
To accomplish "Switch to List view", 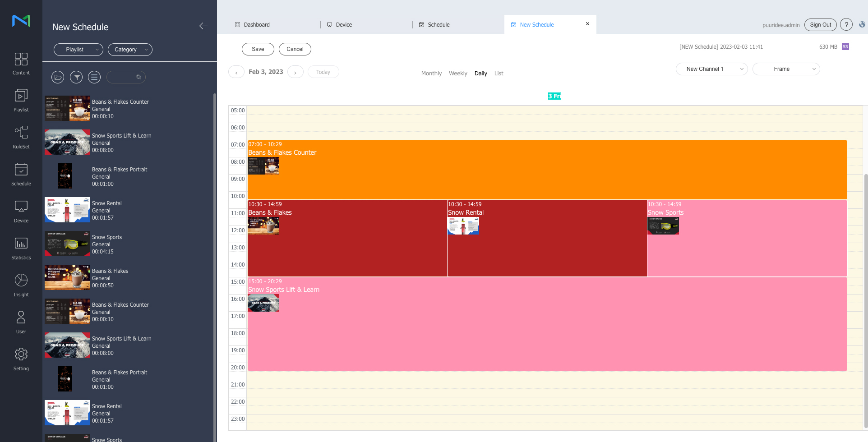I will point(499,74).
